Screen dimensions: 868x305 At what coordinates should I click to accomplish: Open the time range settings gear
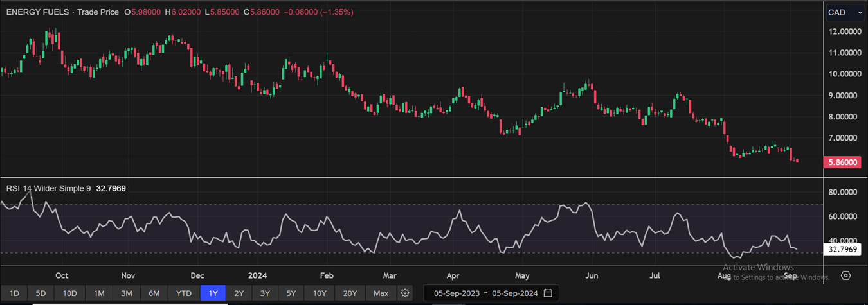coord(405,293)
